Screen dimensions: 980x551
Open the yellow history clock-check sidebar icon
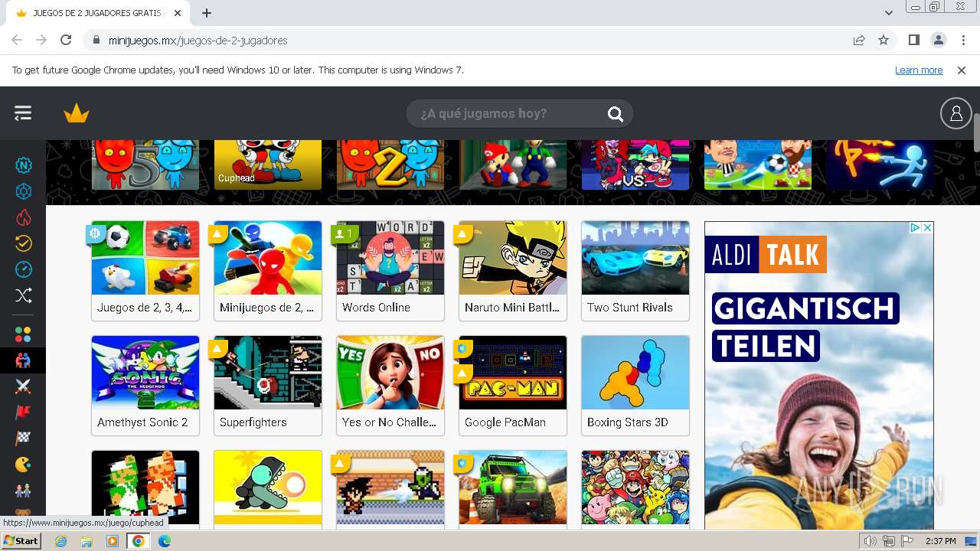click(24, 243)
